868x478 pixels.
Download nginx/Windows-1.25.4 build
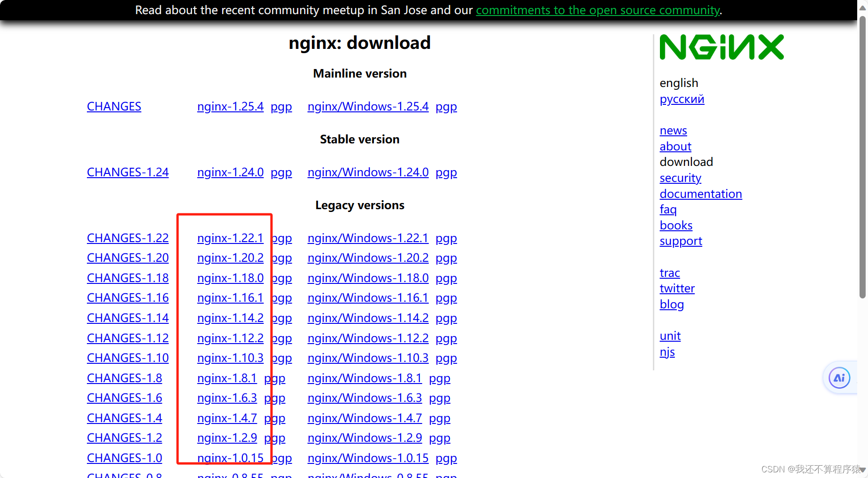368,107
